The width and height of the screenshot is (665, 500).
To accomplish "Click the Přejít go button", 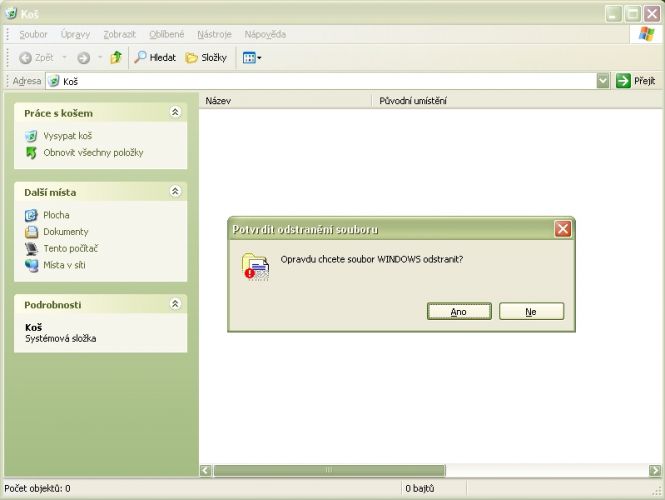I will (x=636, y=81).
